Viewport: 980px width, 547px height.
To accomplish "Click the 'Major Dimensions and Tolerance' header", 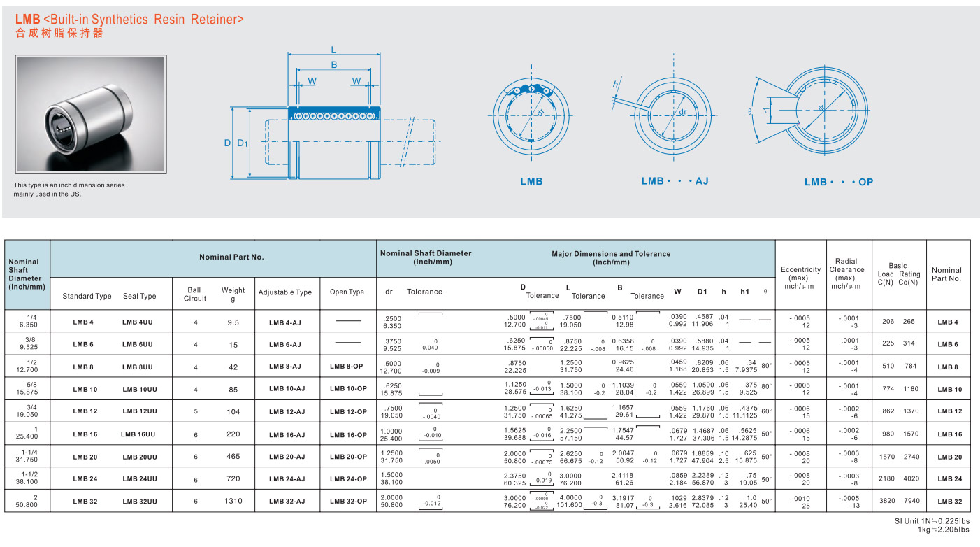I will (611, 258).
